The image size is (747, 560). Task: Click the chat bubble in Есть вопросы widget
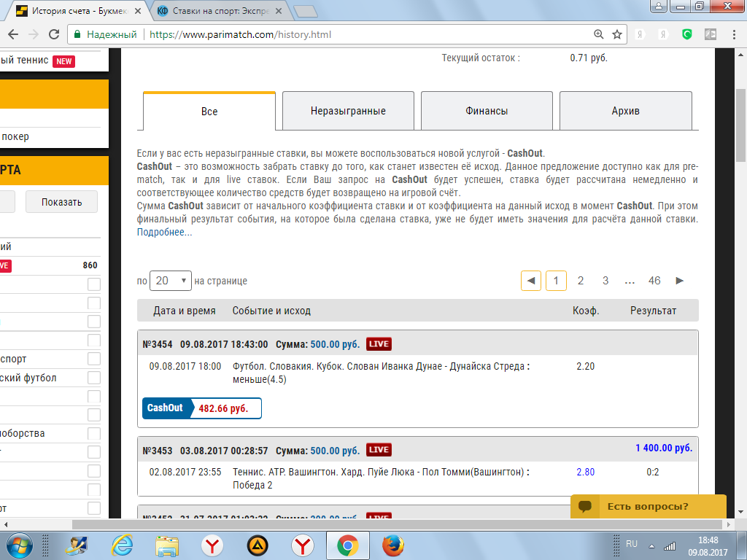coord(585,507)
